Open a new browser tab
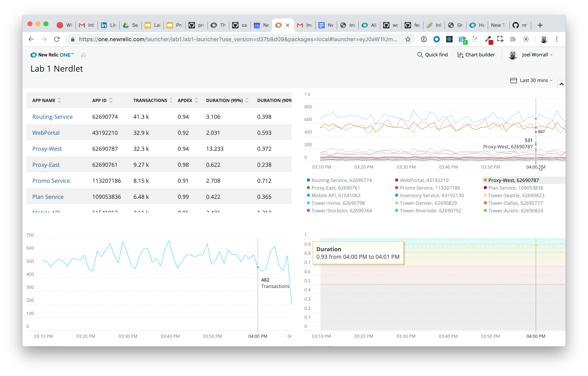 tap(540, 25)
